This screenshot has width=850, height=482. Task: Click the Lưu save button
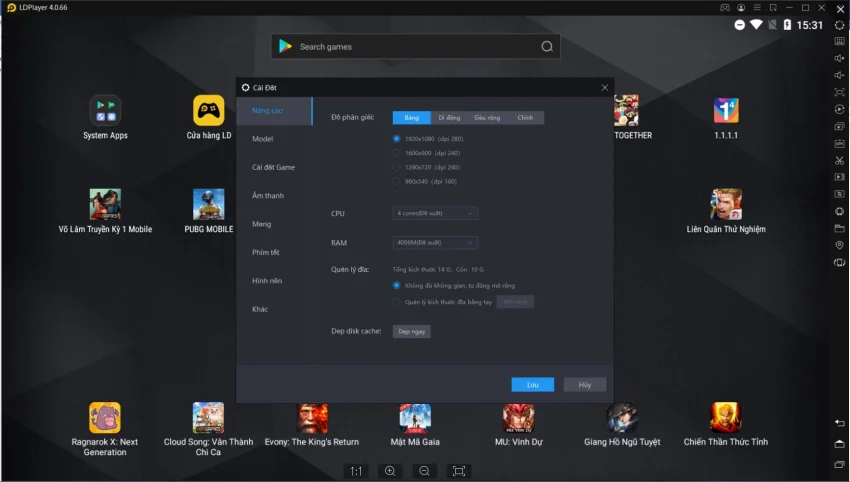click(533, 384)
